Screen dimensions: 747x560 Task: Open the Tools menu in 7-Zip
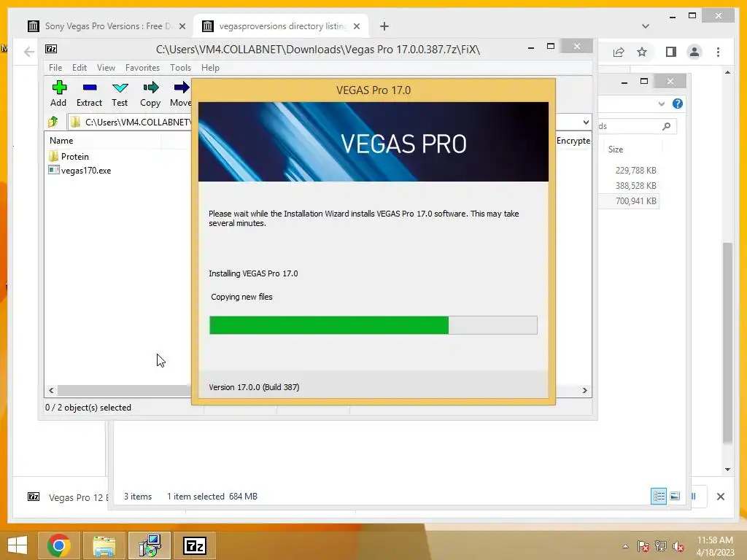point(180,68)
